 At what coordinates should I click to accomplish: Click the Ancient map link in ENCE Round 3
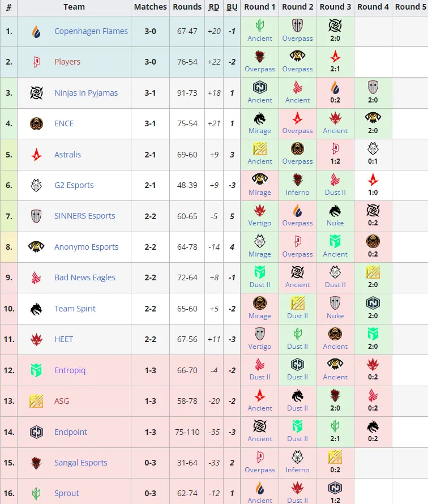tap(335, 130)
